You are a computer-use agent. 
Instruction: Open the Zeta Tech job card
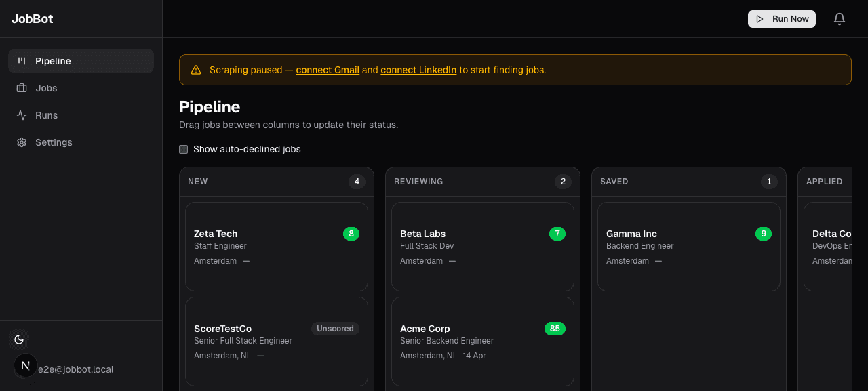tap(276, 247)
